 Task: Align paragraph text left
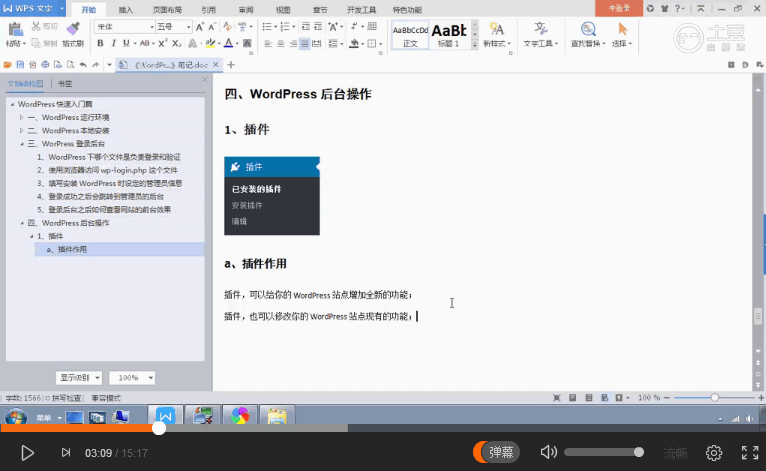(x=268, y=43)
